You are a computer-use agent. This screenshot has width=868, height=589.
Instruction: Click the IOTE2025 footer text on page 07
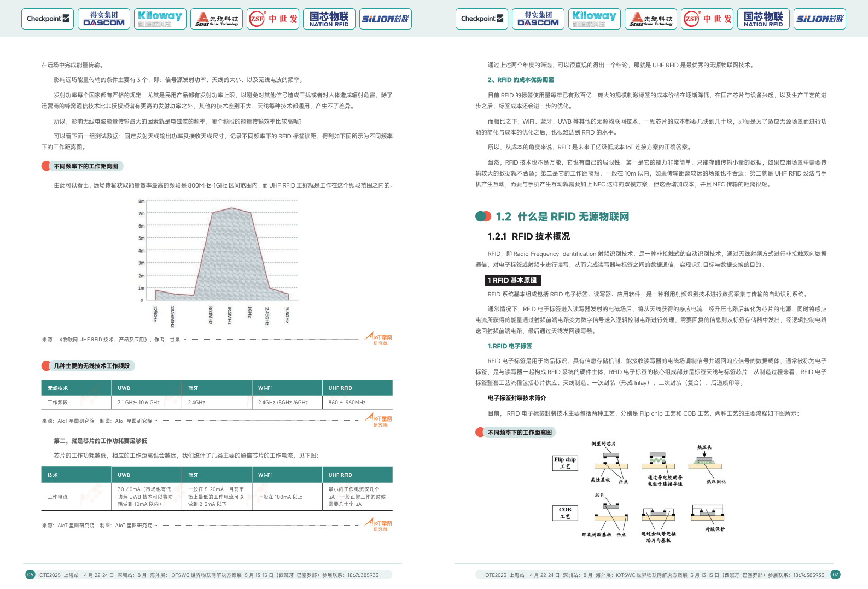[x=654, y=575]
